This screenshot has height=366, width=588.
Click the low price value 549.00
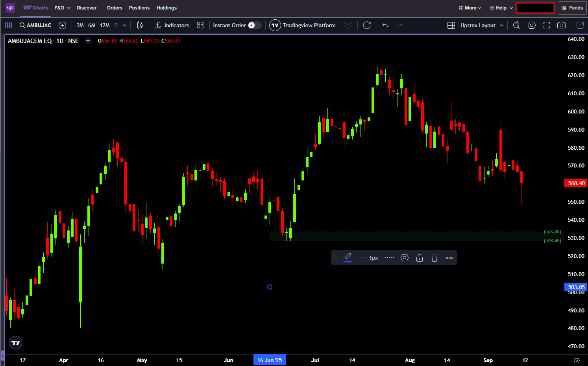point(152,41)
